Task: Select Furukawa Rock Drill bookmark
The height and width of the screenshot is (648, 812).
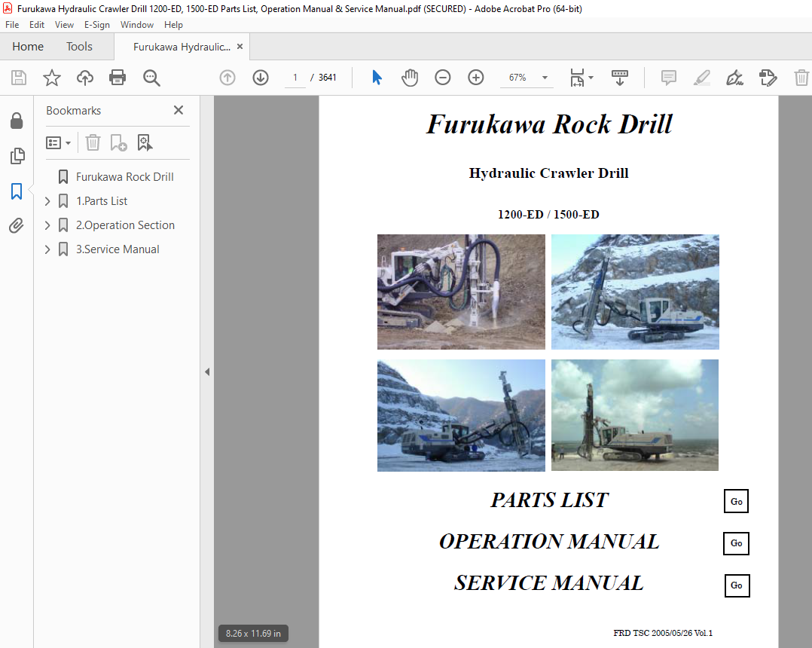Action: 125,177
